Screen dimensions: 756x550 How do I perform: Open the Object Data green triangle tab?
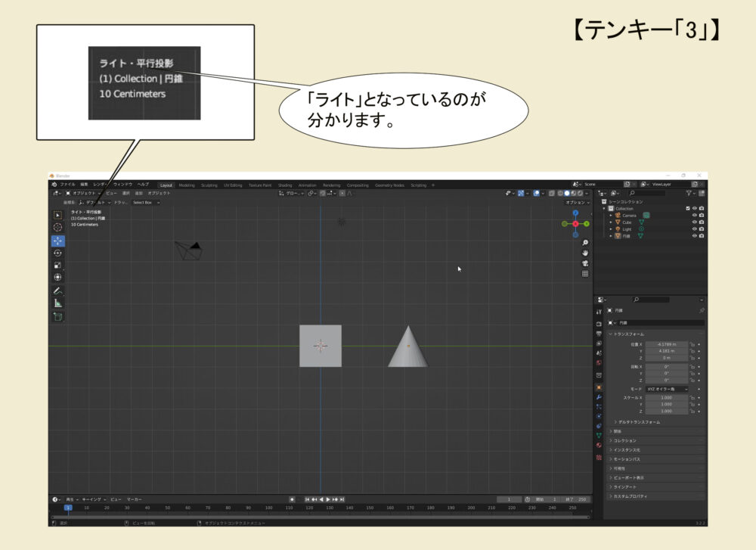pyautogui.click(x=599, y=436)
